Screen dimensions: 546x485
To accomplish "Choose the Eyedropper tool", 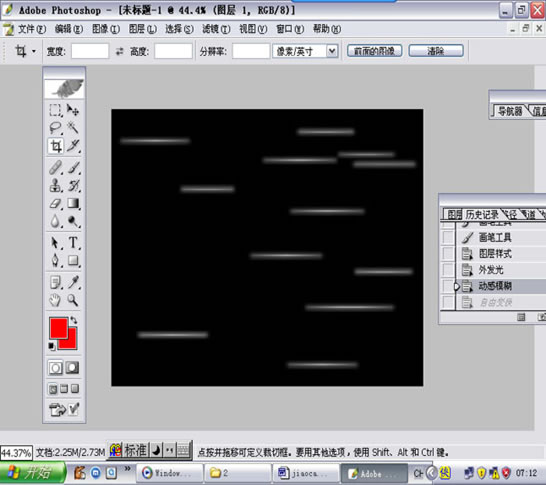I will [73, 282].
